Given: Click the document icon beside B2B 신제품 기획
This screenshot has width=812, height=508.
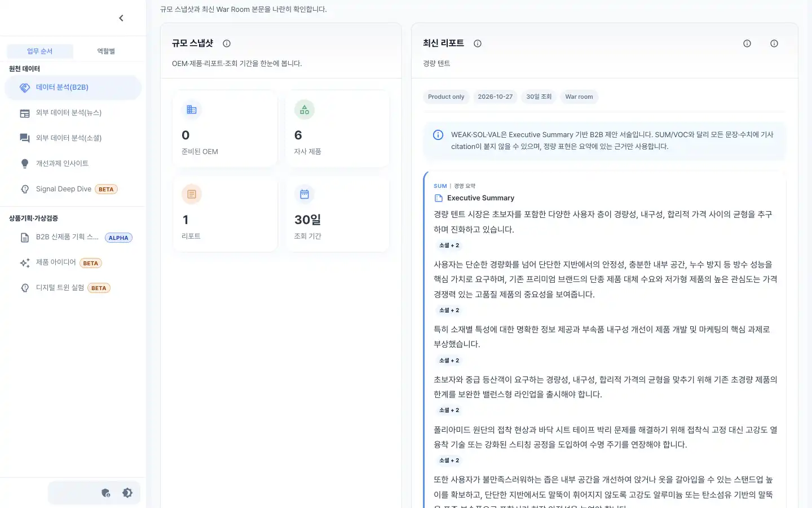Looking at the screenshot, I should pos(25,238).
